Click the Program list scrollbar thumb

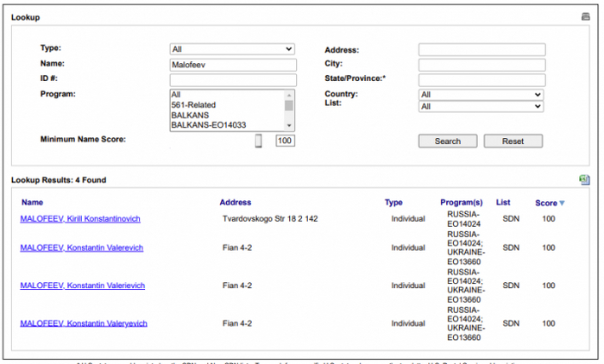[x=289, y=105]
